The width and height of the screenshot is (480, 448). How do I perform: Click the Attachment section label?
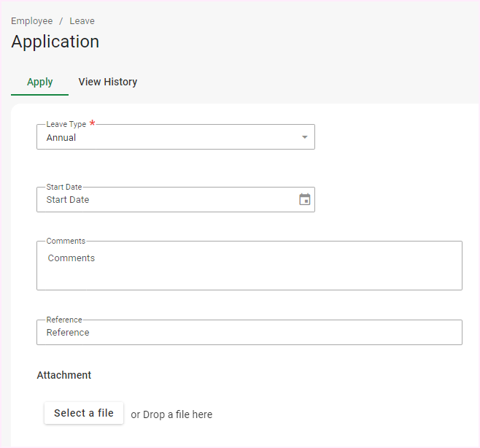pyautogui.click(x=64, y=375)
